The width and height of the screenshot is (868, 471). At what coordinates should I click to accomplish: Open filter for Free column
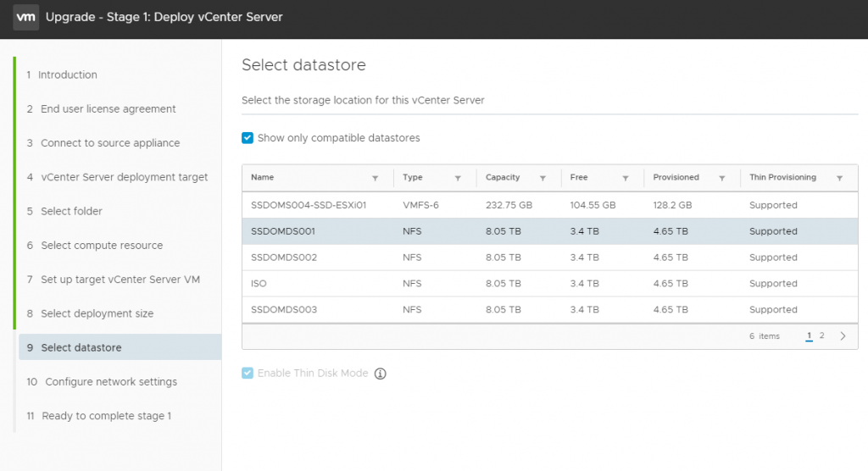pos(626,178)
